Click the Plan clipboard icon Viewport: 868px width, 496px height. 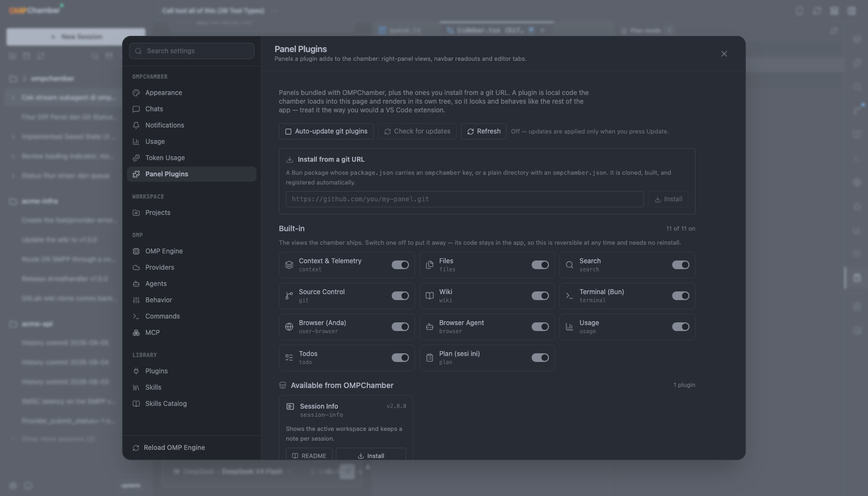pos(430,358)
